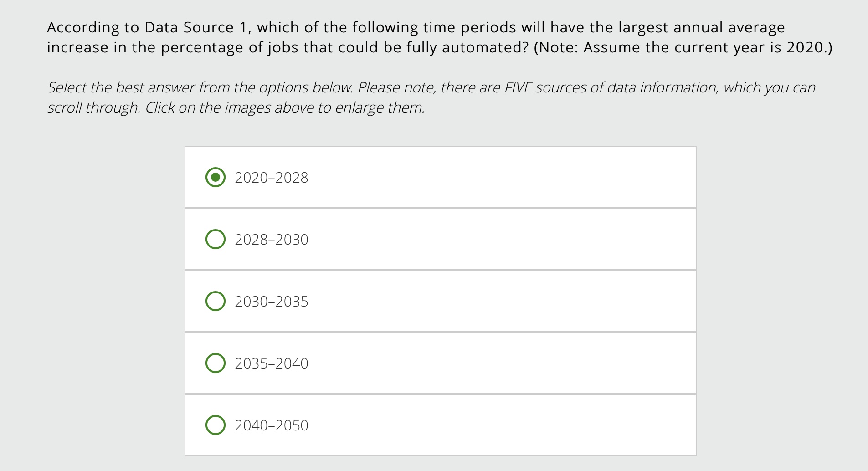Click the 2028–2030 option label text
Viewport: 868px width, 471px height.
click(271, 239)
